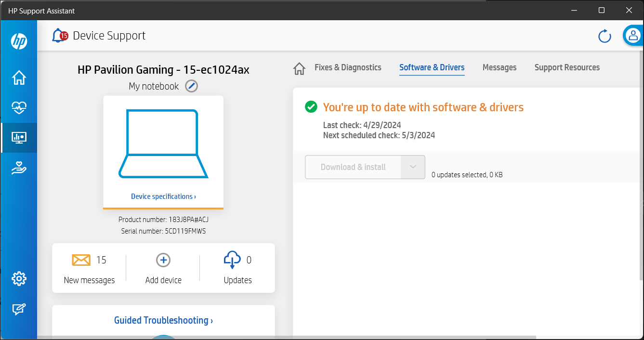The image size is (644, 340).
Task: Open Settings via the gear icon
Action: pos(19,278)
